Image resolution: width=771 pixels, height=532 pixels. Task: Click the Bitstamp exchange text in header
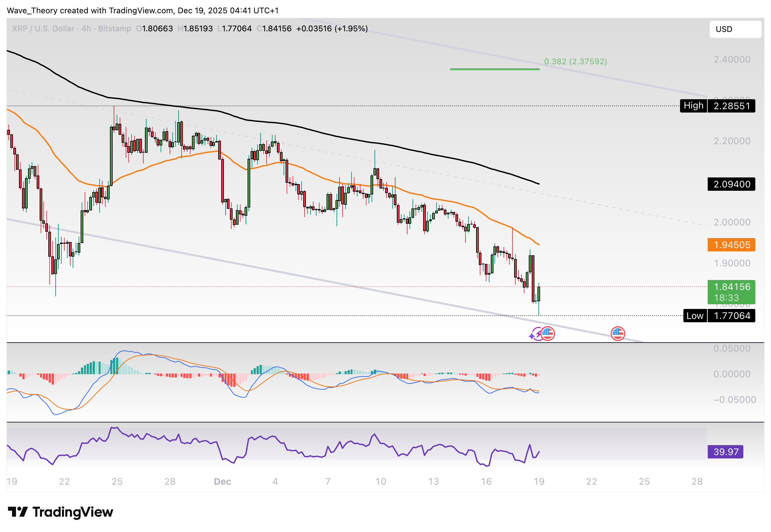[x=114, y=29]
